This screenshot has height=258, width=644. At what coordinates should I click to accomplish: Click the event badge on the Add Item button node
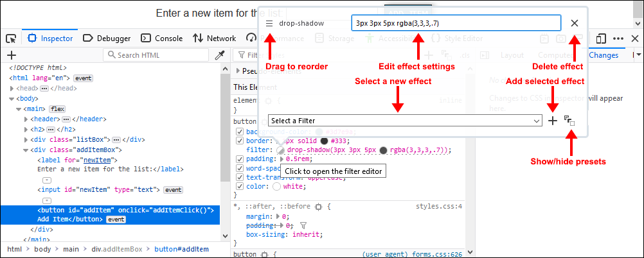click(116, 219)
